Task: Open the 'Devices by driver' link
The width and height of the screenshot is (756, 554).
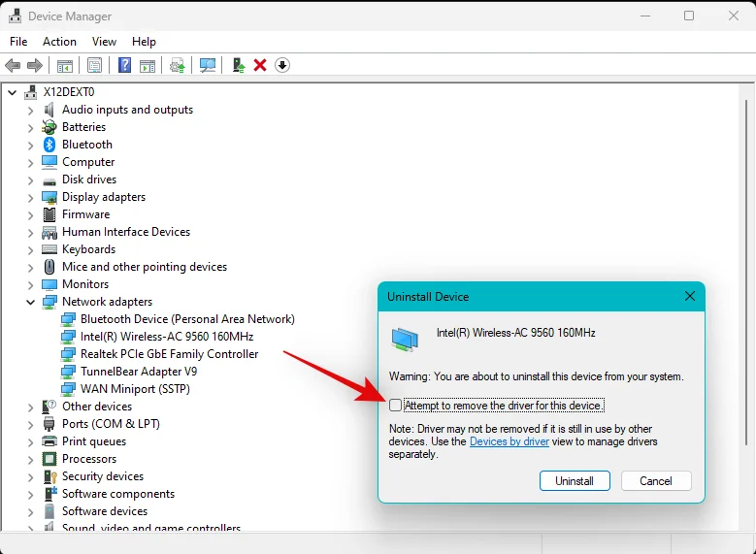Action: point(509,441)
